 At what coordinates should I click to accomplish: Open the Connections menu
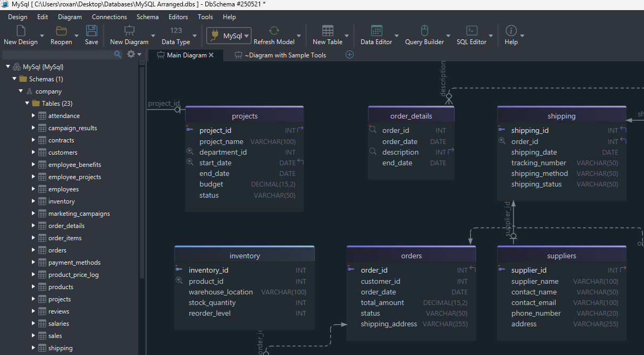[109, 17]
